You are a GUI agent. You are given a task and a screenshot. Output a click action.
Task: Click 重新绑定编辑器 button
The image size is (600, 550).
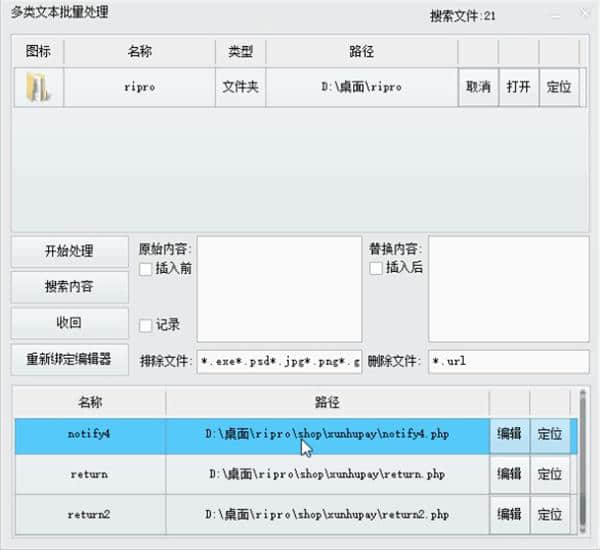[x=70, y=359]
